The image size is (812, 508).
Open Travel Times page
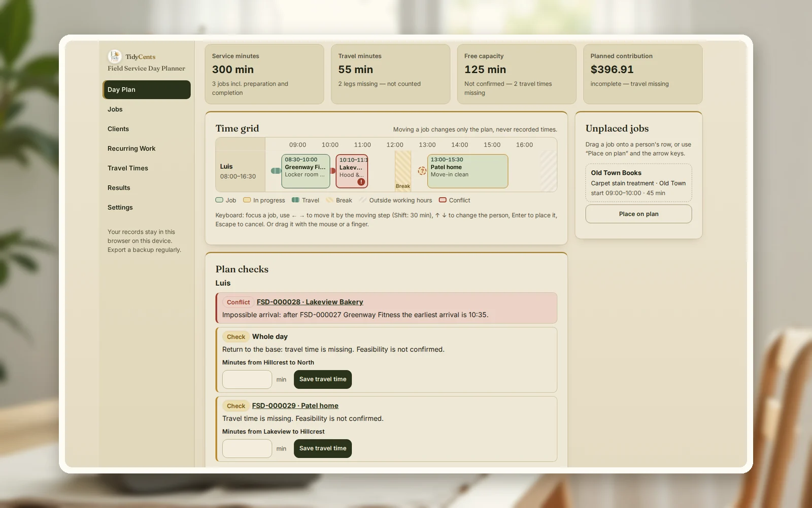click(147, 168)
